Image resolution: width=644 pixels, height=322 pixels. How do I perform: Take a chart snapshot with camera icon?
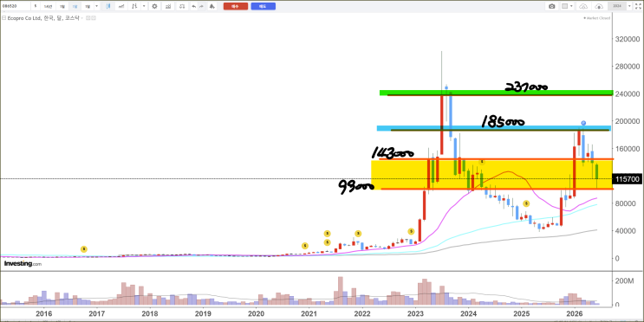(x=551, y=6)
